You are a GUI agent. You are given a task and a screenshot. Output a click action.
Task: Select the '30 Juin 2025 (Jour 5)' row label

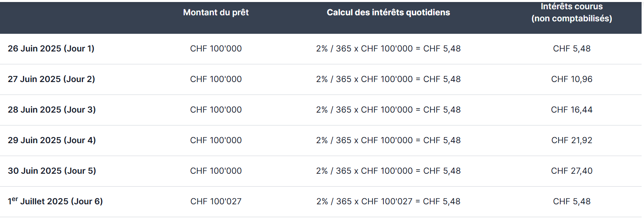pyautogui.click(x=52, y=171)
